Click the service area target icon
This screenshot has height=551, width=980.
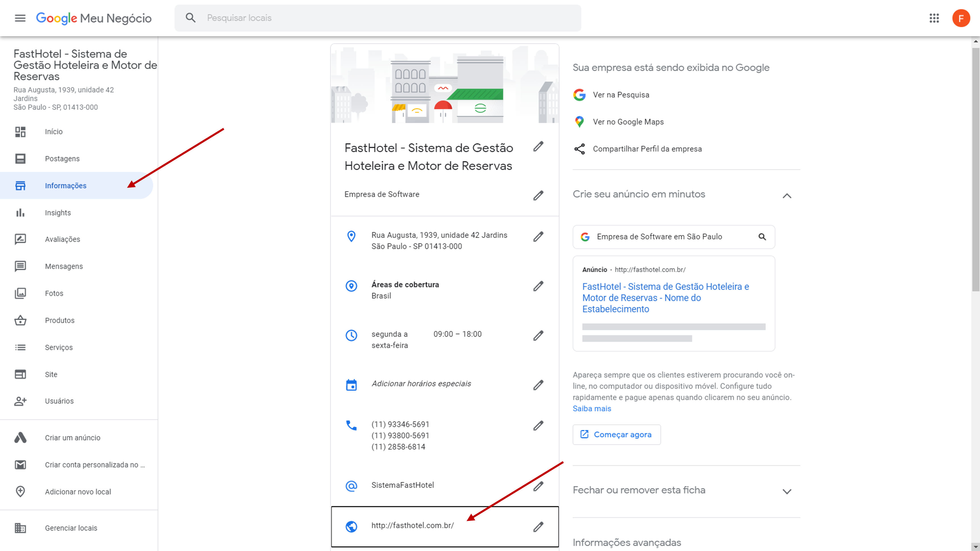pos(351,286)
